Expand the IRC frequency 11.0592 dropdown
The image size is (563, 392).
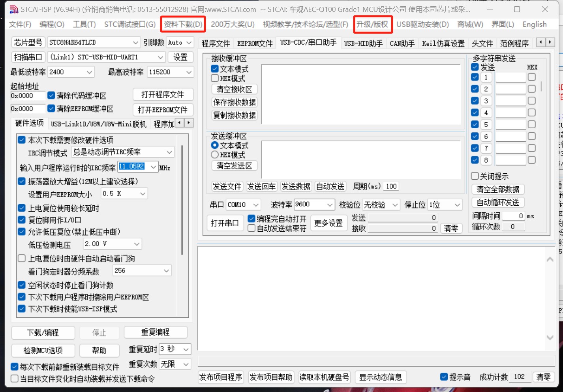coord(153,167)
